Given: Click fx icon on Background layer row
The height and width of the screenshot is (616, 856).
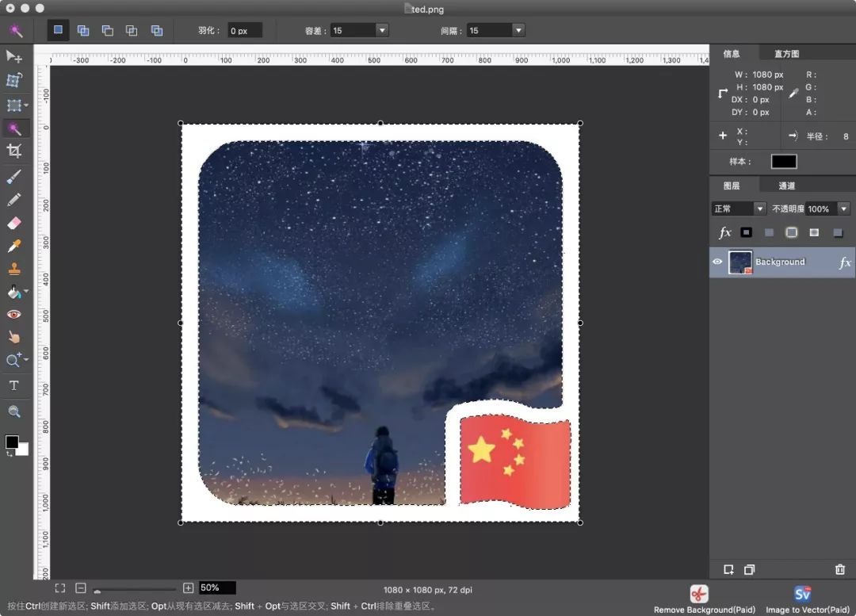Looking at the screenshot, I should pyautogui.click(x=845, y=262).
